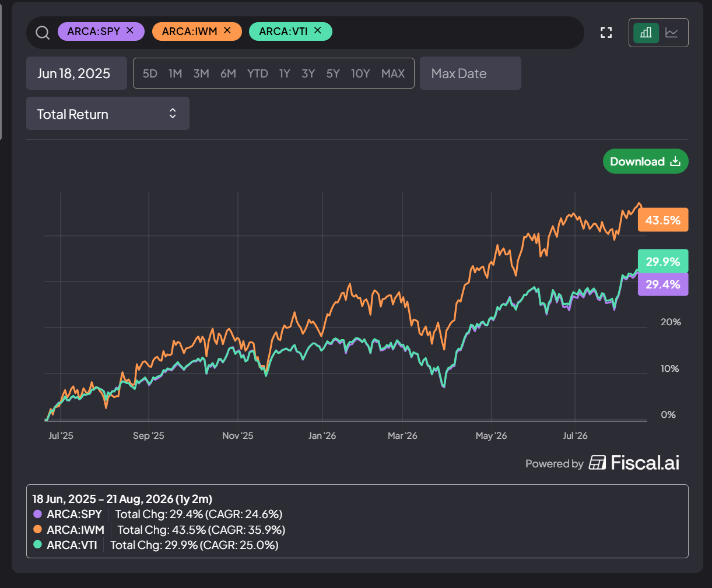Select the MAX time range
The image size is (712, 588).
(x=393, y=73)
